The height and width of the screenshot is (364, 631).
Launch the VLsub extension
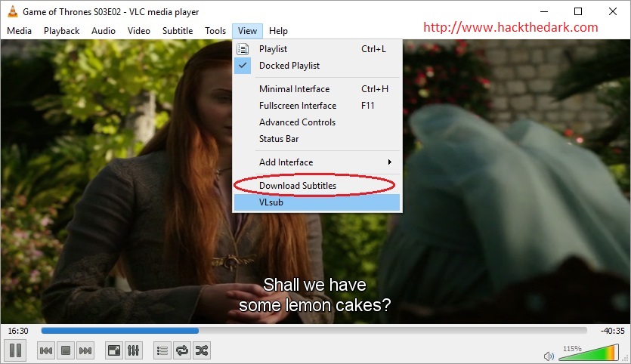317,202
